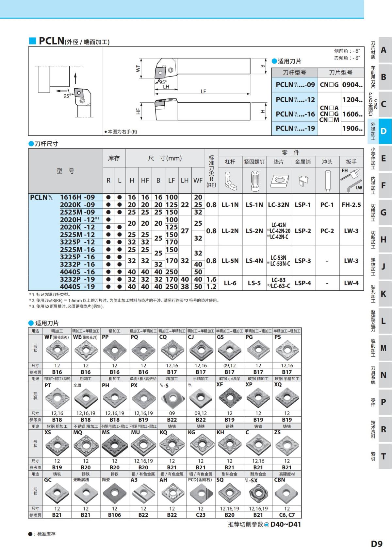Click the clamp screw part icon
This screenshot has width=392, height=555.
(x=254, y=181)
